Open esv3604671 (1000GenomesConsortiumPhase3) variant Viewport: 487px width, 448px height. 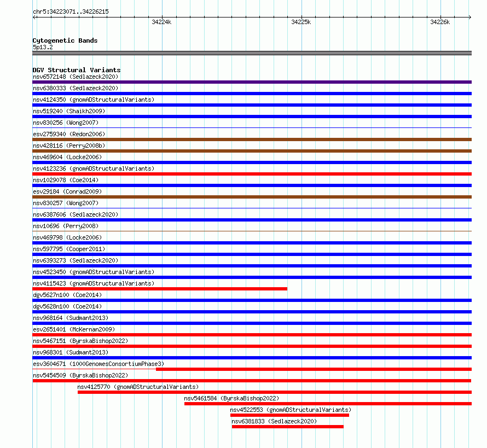pyautogui.click(x=98, y=364)
